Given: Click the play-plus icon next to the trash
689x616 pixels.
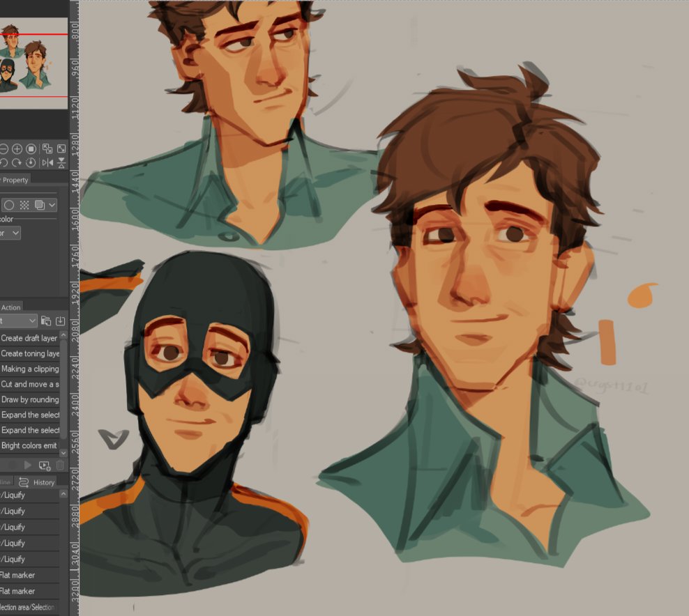Looking at the screenshot, I should point(45,465).
